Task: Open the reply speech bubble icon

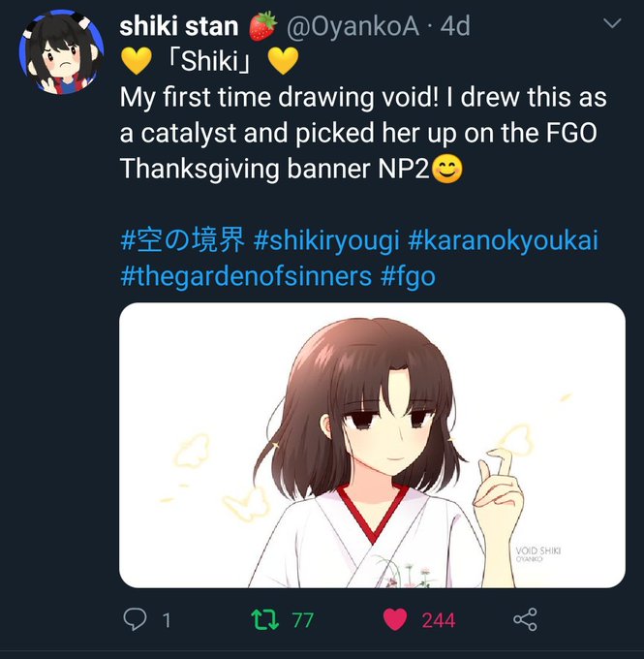Action: (x=135, y=619)
